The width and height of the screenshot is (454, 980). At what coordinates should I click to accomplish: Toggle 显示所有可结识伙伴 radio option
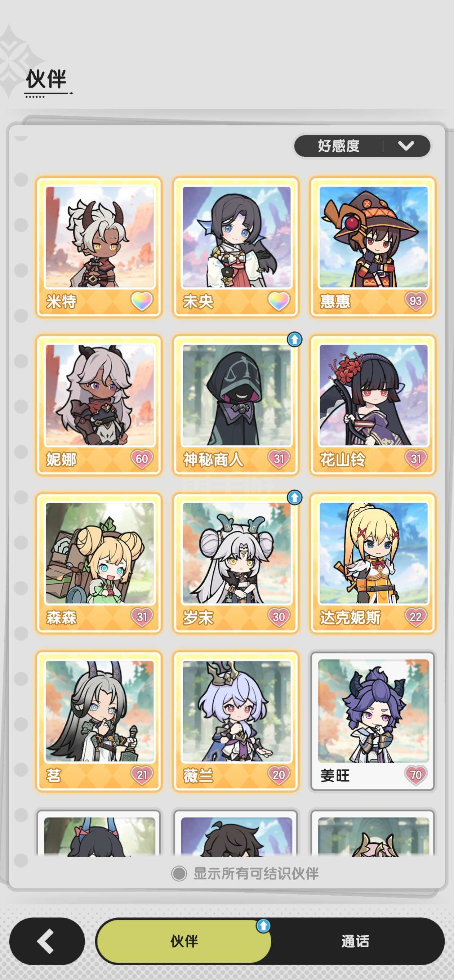[x=179, y=873]
